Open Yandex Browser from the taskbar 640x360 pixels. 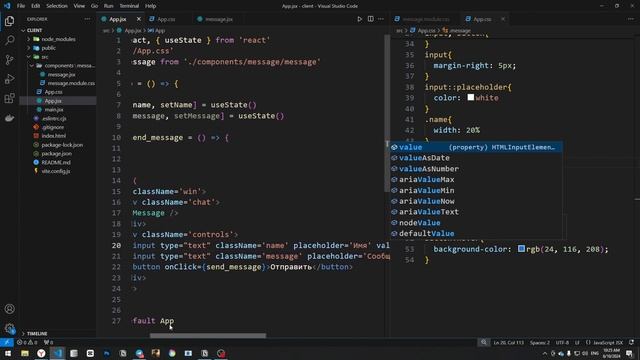(41, 353)
